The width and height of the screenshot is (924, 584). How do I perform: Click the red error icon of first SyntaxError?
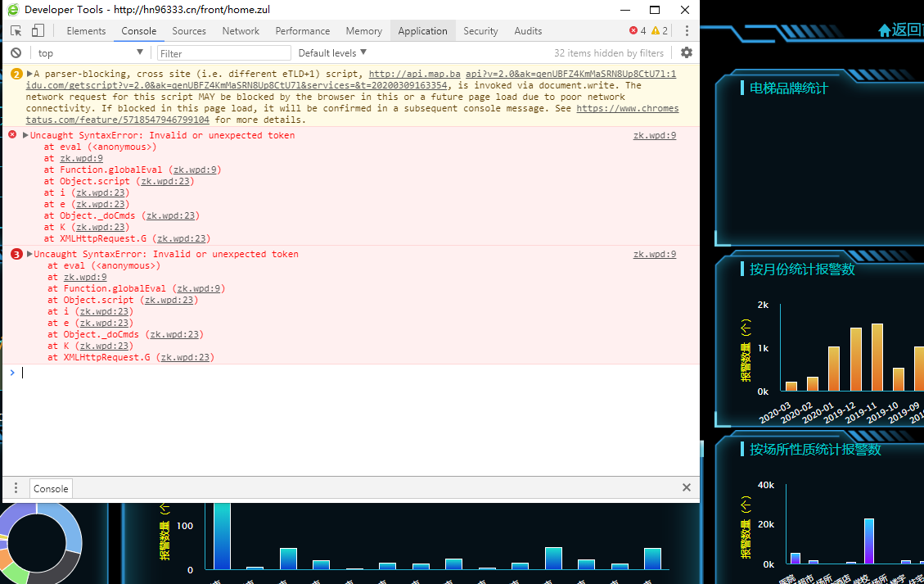12,135
